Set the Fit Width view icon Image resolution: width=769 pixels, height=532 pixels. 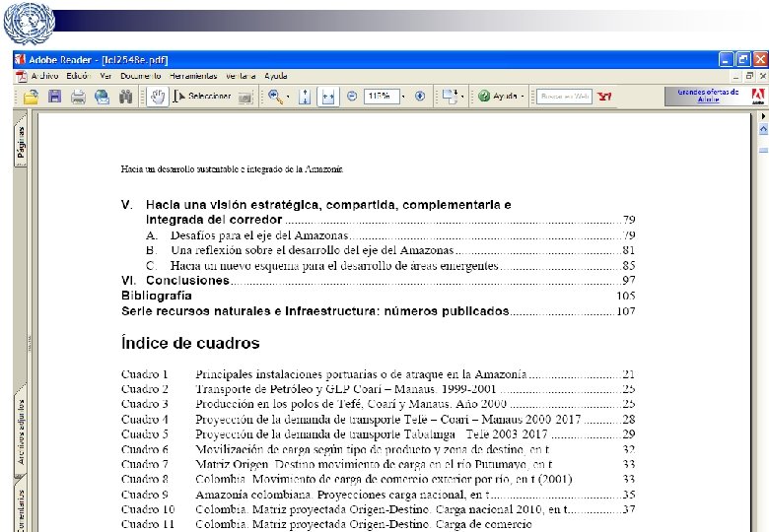[328, 97]
